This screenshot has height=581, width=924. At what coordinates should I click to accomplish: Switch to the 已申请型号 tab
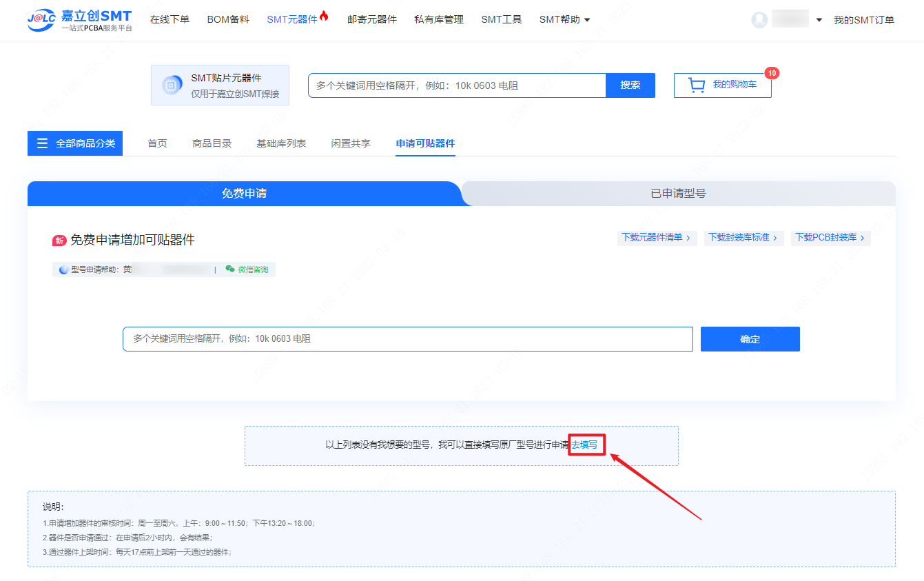(x=678, y=194)
